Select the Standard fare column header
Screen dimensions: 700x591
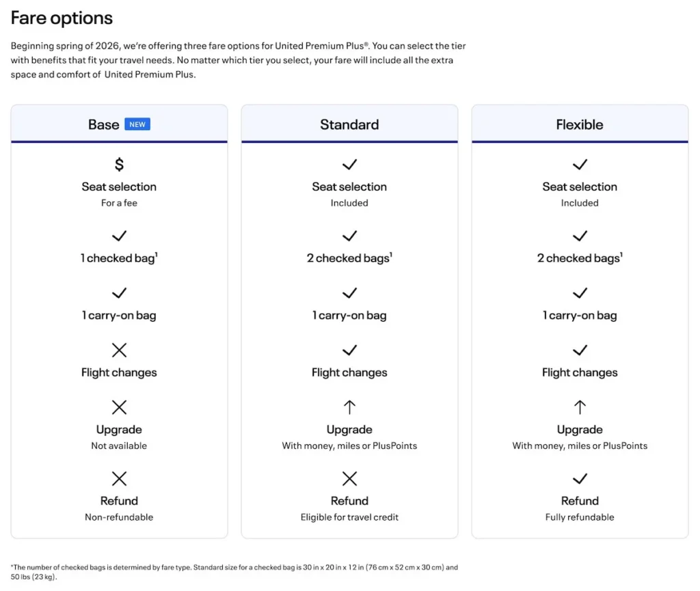pos(349,124)
